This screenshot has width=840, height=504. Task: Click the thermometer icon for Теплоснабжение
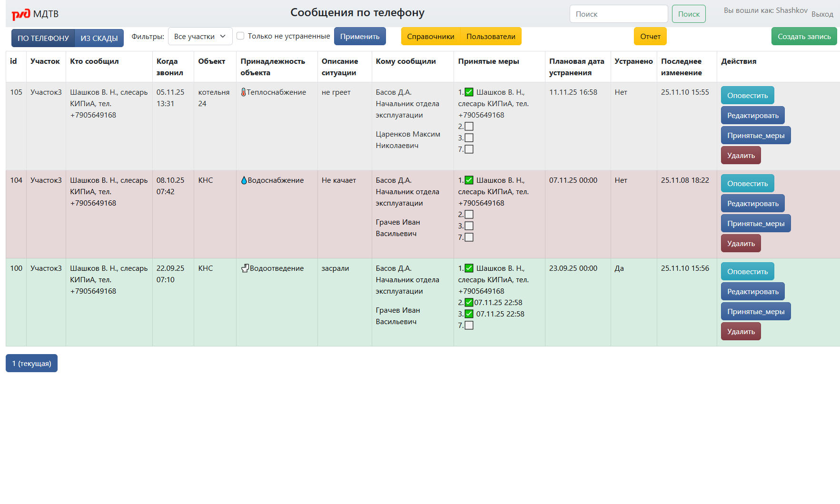click(x=243, y=92)
